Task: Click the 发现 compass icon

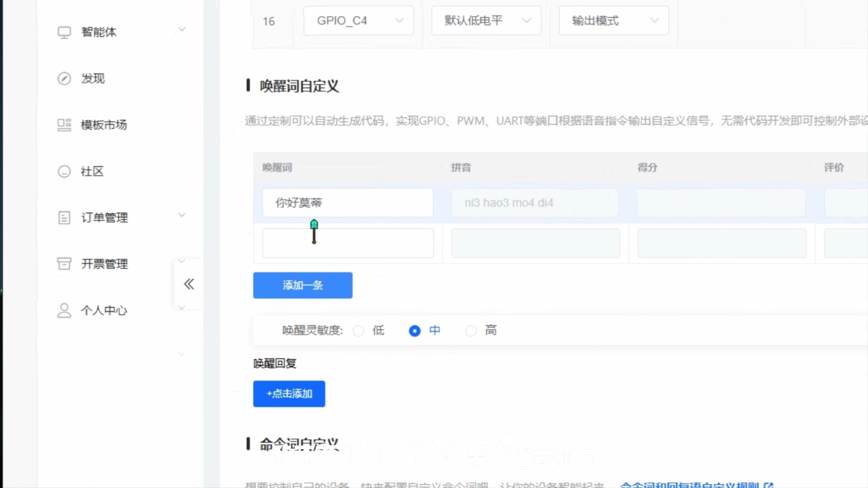Action: point(64,78)
